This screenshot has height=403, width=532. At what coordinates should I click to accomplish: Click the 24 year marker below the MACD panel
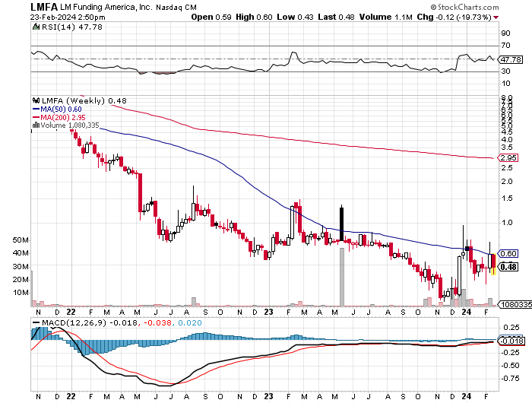pos(466,396)
